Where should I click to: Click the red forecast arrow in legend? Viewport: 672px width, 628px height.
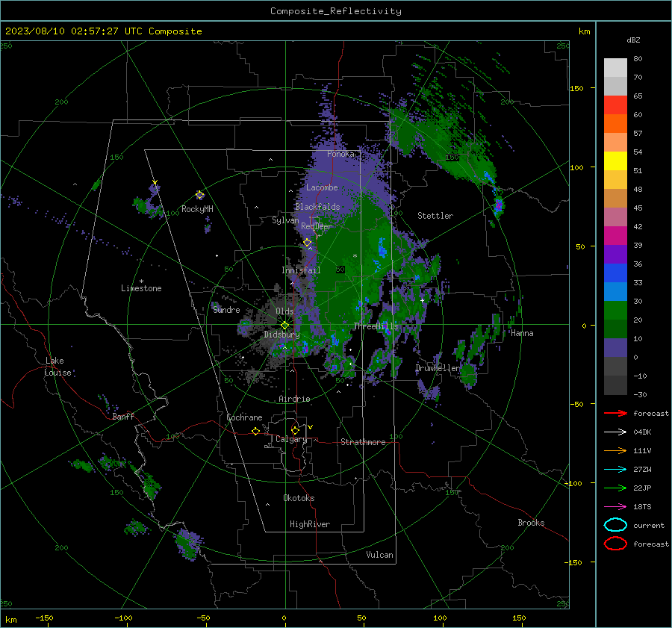(x=615, y=413)
